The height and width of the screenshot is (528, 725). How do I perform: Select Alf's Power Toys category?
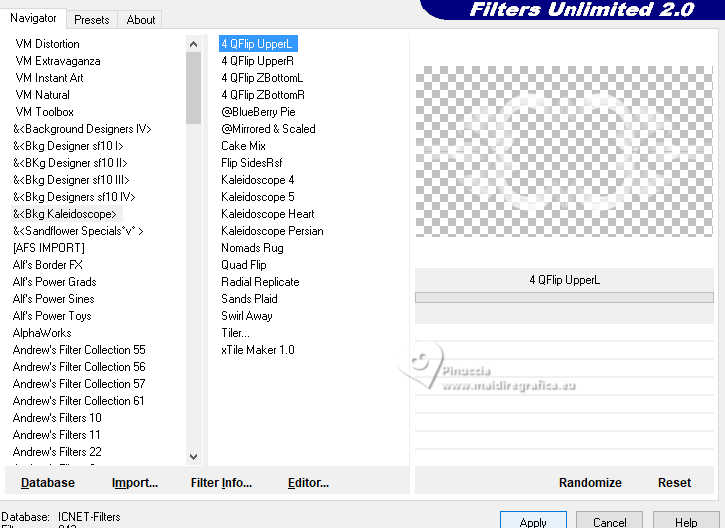tap(52, 316)
